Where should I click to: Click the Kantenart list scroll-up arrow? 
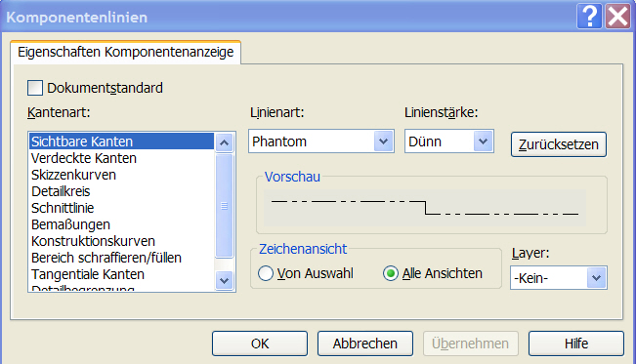pos(225,142)
